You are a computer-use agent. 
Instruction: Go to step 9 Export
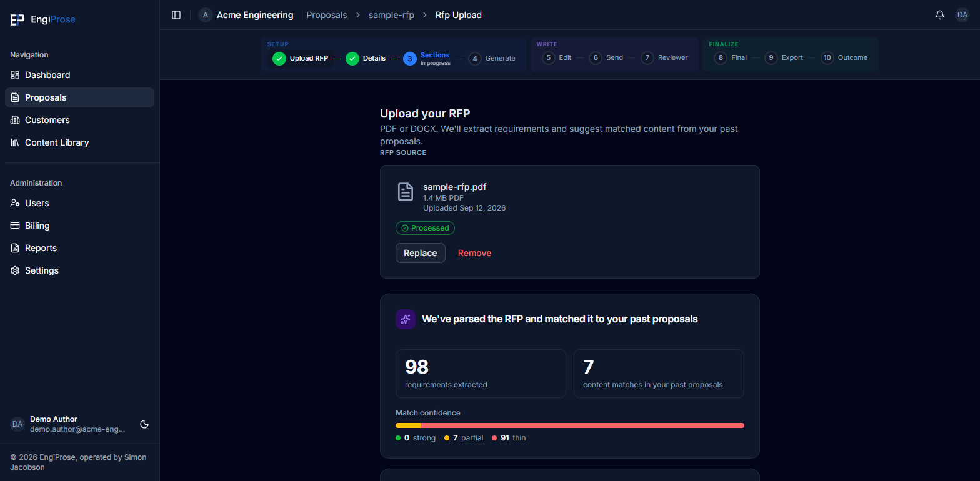[784, 58]
